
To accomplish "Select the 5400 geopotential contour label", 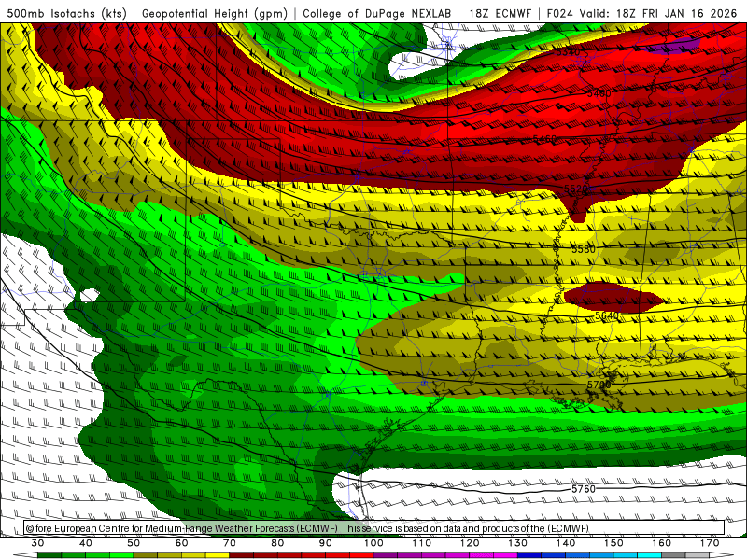I will [x=599, y=93].
